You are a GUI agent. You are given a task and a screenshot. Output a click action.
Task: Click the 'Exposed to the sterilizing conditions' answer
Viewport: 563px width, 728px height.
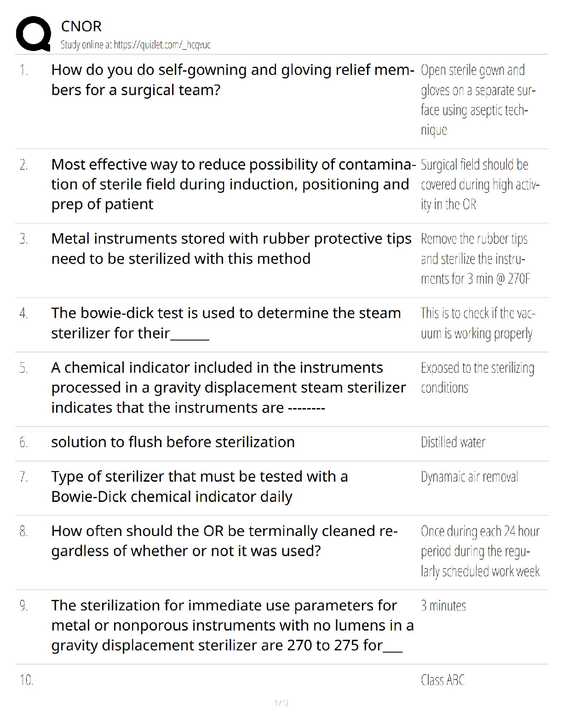(477, 377)
